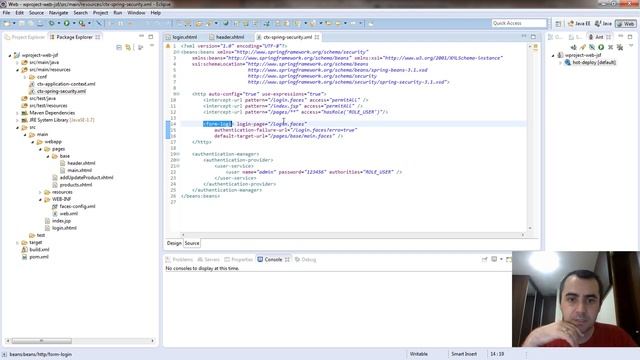Open the Window menu
Viewport: 640px width, 360px height.
click(136, 13)
